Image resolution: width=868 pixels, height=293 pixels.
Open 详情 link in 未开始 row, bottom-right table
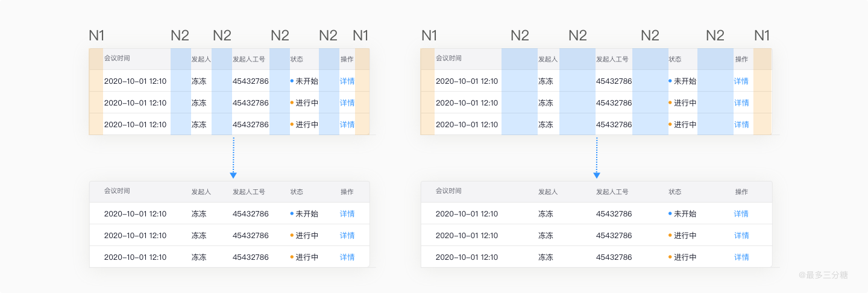(741, 213)
